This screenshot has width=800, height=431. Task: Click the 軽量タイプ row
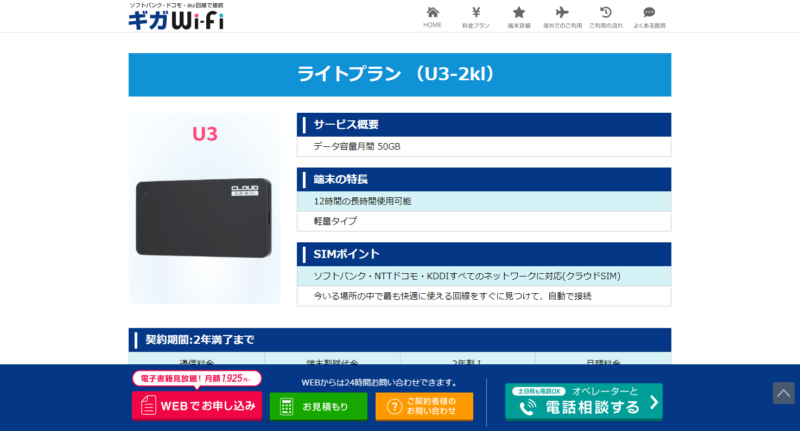click(x=484, y=221)
